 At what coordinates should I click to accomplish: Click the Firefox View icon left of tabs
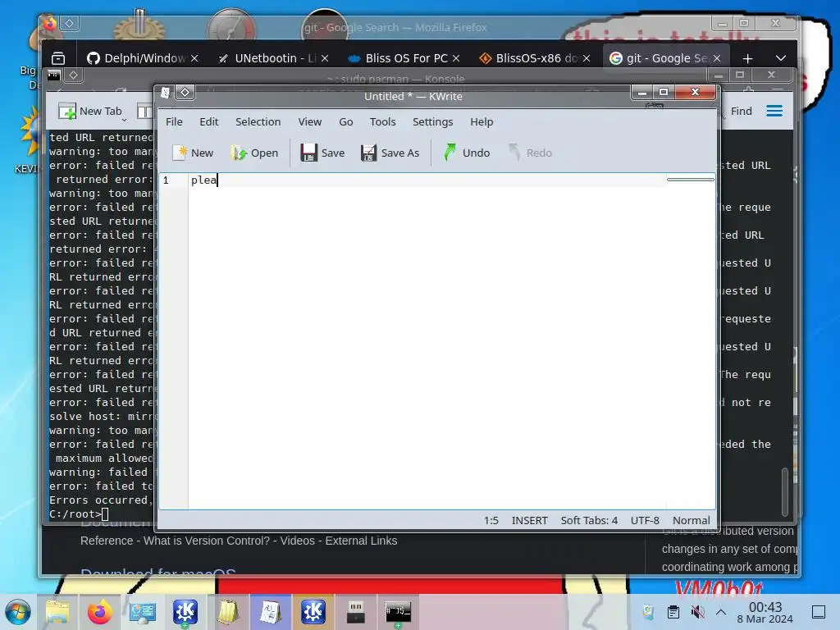(x=58, y=58)
